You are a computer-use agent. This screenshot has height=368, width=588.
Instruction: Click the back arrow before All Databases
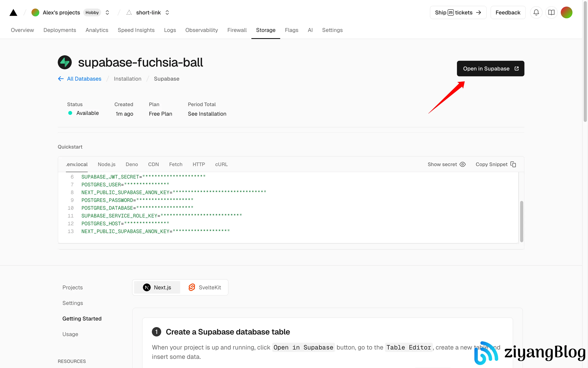[x=61, y=79]
